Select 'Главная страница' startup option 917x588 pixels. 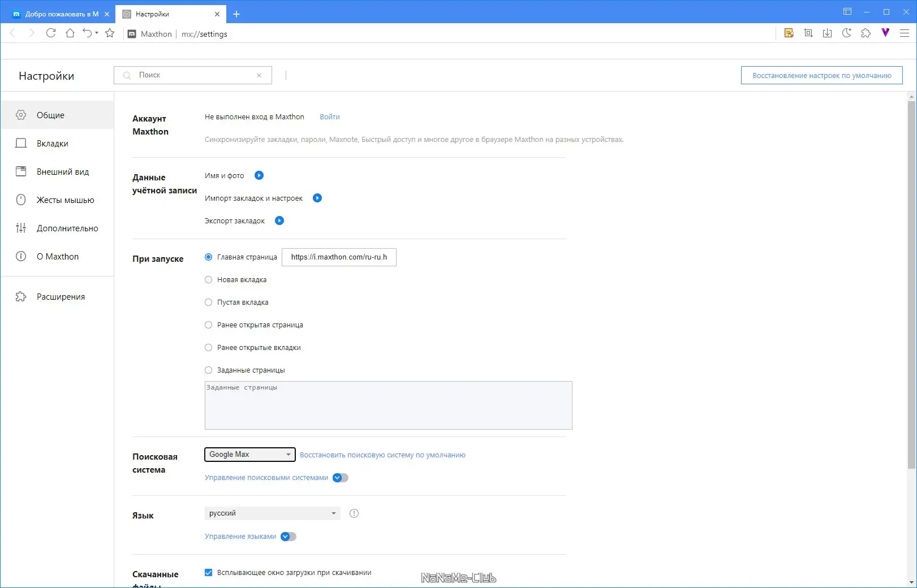[208, 257]
